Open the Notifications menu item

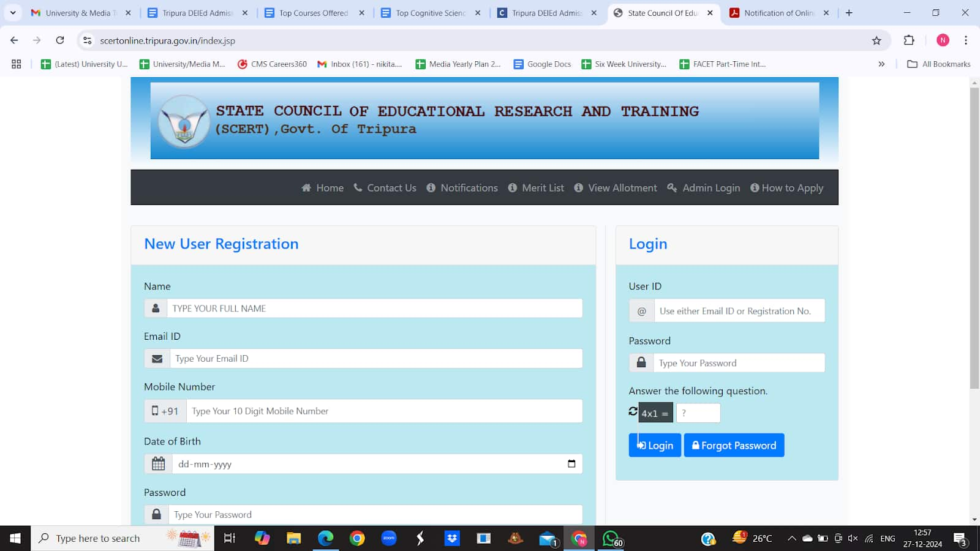(x=462, y=188)
